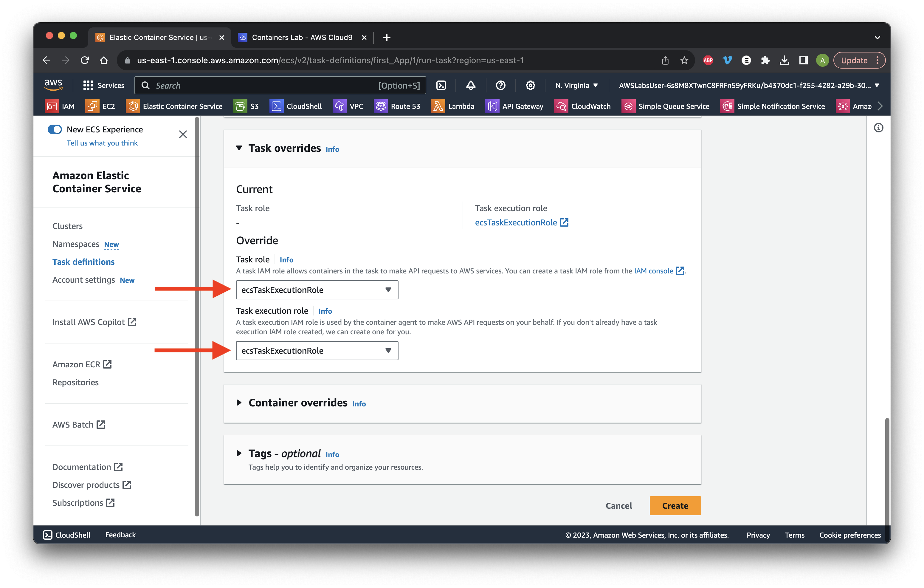This screenshot has height=588, width=924.
Task: Collapse the Task overrides section
Action: (x=239, y=148)
